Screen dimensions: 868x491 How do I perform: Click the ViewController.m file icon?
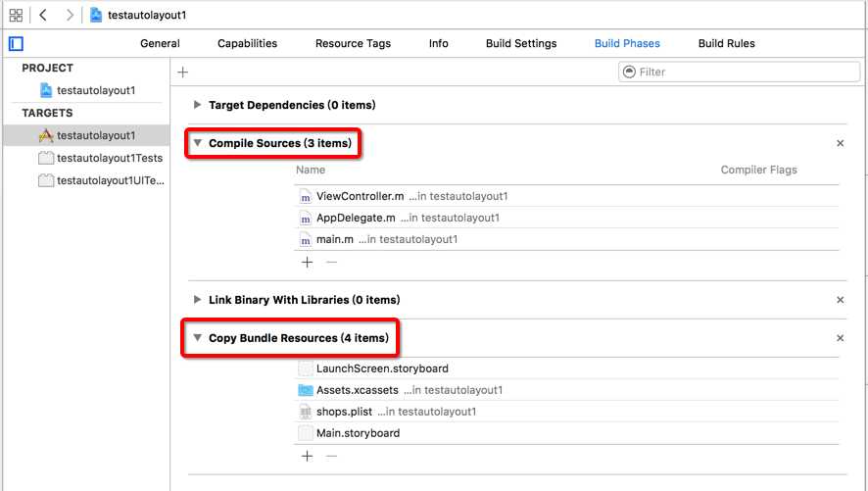305,197
